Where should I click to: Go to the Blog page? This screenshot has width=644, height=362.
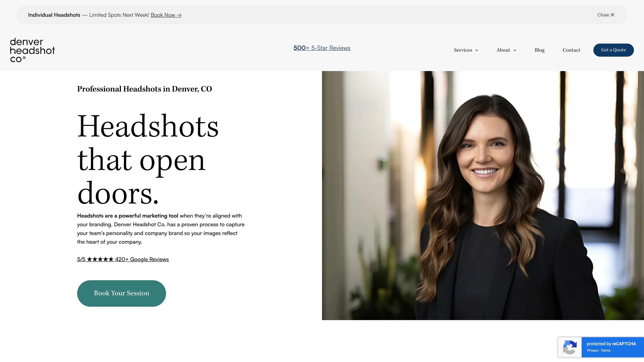coord(539,50)
